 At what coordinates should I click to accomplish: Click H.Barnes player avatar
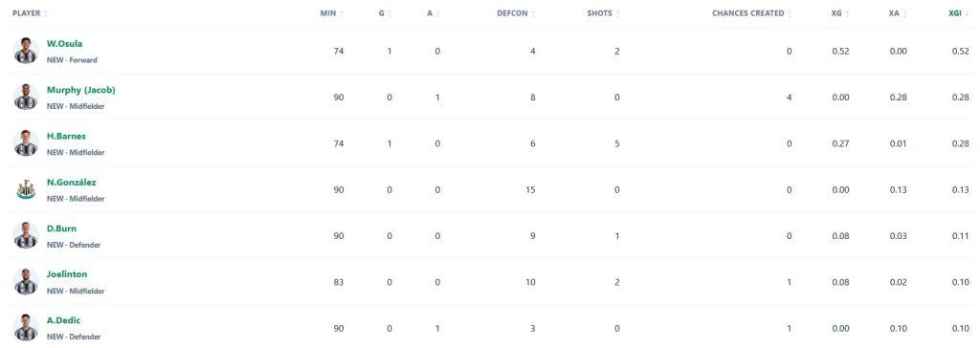click(x=26, y=143)
